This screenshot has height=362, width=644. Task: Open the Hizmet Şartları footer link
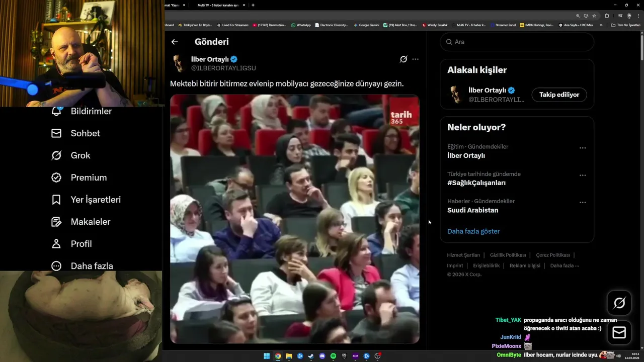[463, 255]
